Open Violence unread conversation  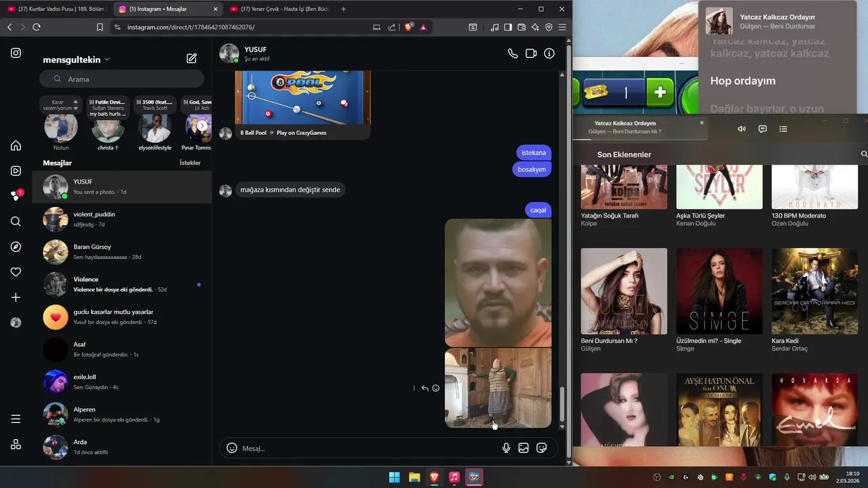(x=122, y=285)
